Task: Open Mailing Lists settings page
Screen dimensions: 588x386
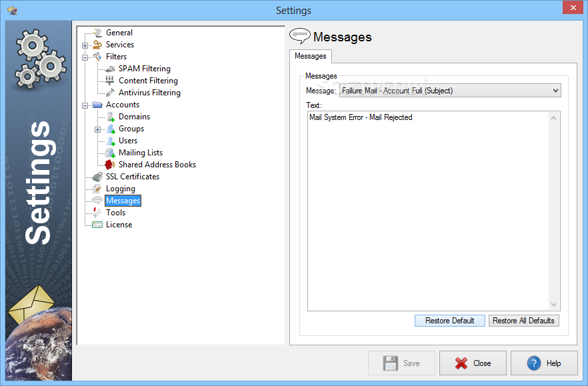Action: point(141,153)
